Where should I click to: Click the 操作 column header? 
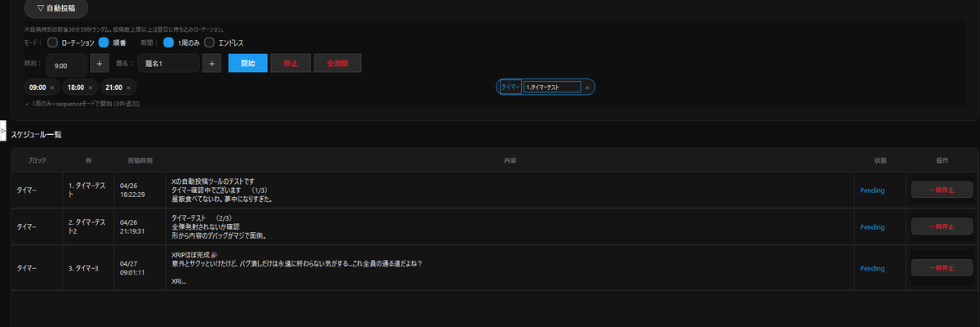pyautogui.click(x=942, y=160)
